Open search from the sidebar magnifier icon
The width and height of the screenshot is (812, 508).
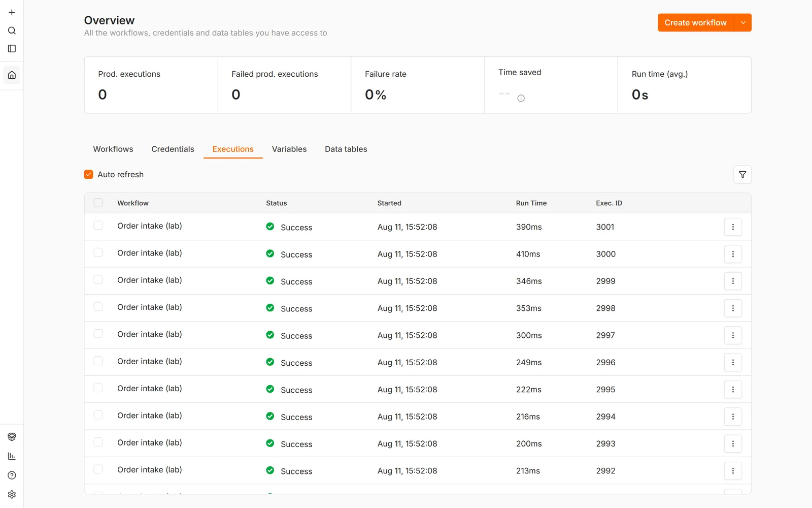pos(12,30)
